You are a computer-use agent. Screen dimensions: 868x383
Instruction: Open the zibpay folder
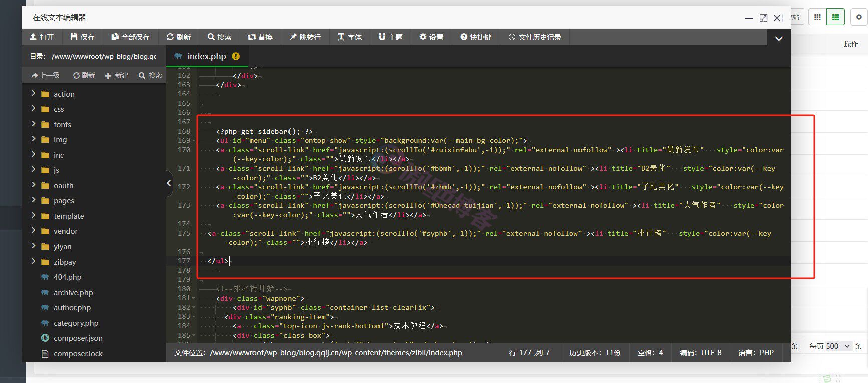(65, 262)
